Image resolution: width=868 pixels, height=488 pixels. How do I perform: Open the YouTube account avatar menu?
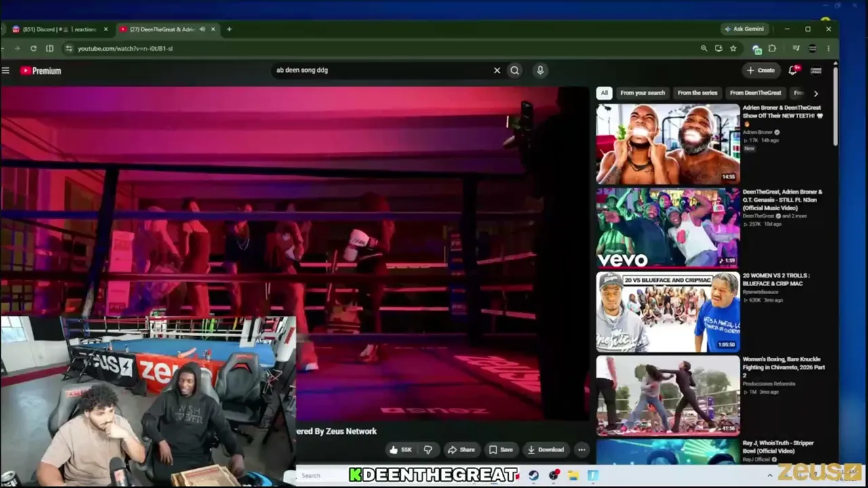[x=816, y=70]
